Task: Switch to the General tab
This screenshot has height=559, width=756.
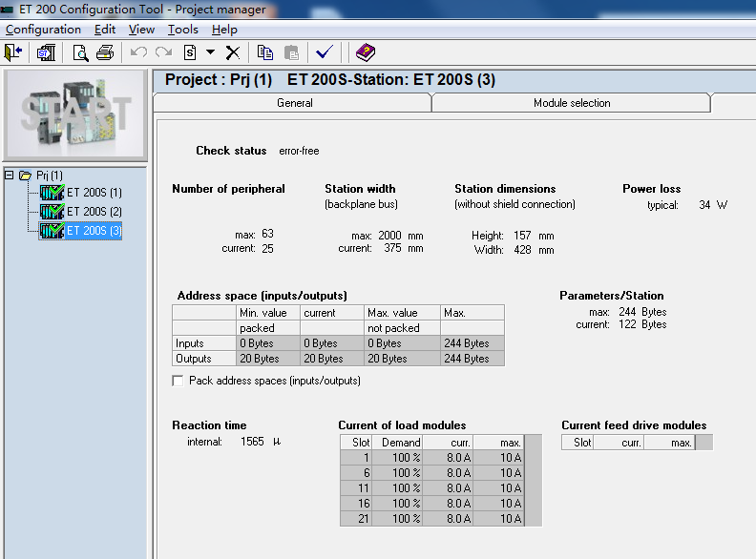Action: click(x=293, y=103)
